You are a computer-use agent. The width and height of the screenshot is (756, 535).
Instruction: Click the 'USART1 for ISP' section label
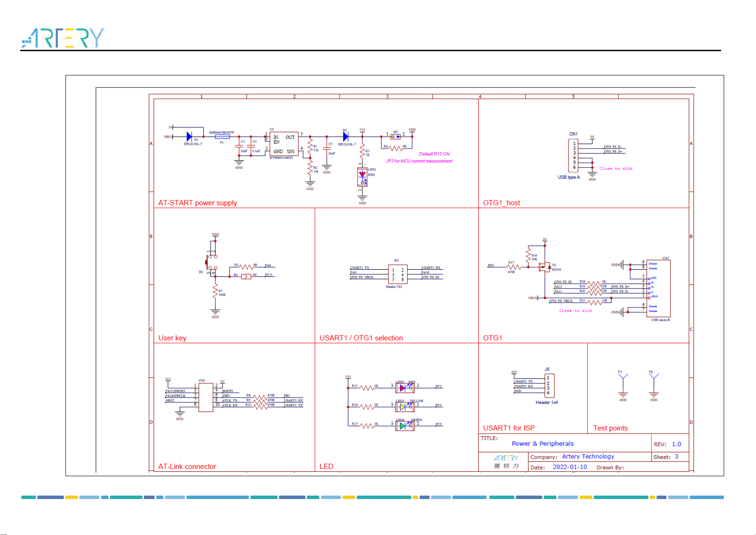tap(509, 428)
